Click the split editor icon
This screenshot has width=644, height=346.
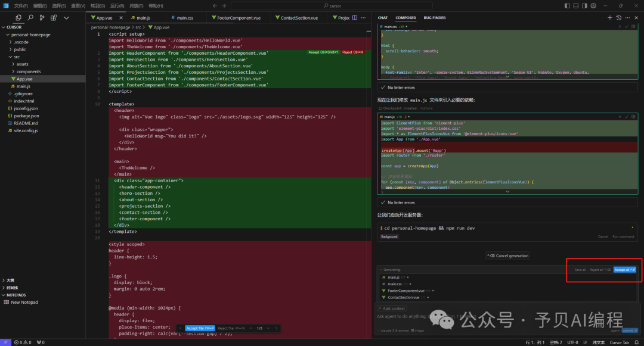[x=354, y=18]
